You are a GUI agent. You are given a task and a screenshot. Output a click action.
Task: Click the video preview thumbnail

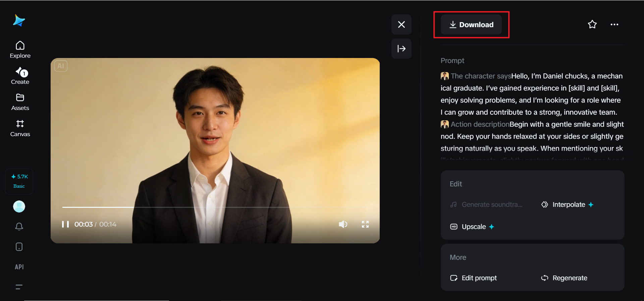click(x=215, y=150)
